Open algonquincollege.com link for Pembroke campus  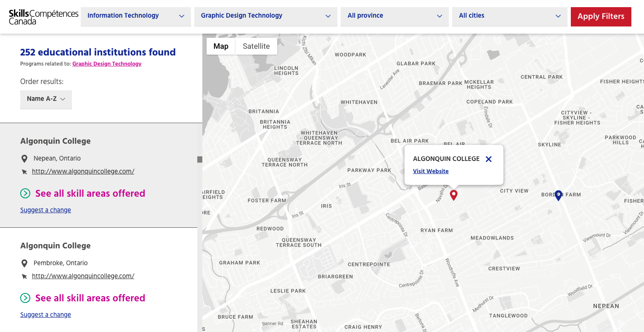(x=83, y=276)
